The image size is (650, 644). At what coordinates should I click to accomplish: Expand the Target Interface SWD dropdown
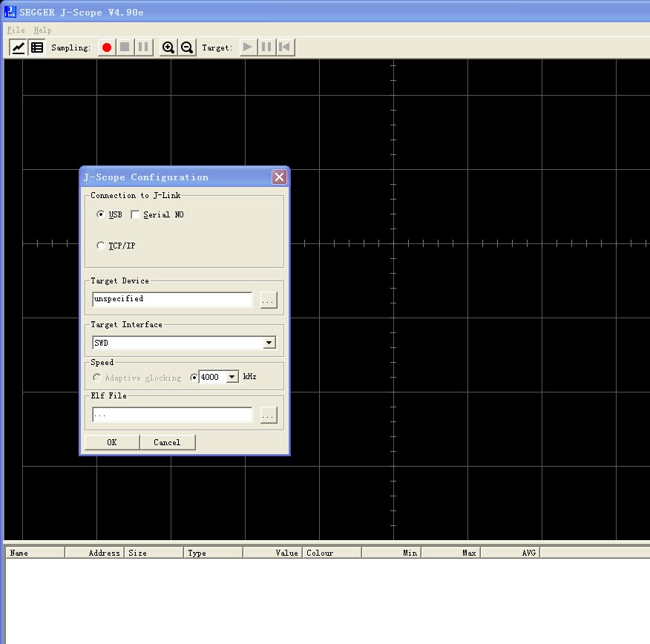(x=269, y=343)
